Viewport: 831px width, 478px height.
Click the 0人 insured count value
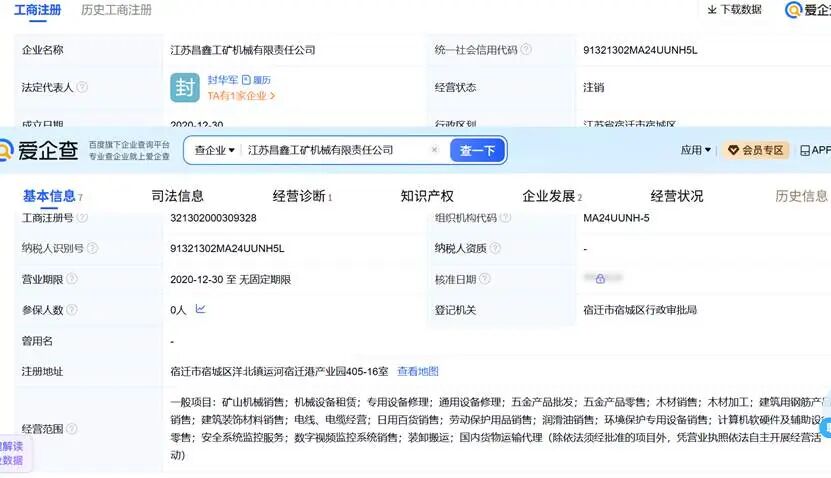coord(178,310)
